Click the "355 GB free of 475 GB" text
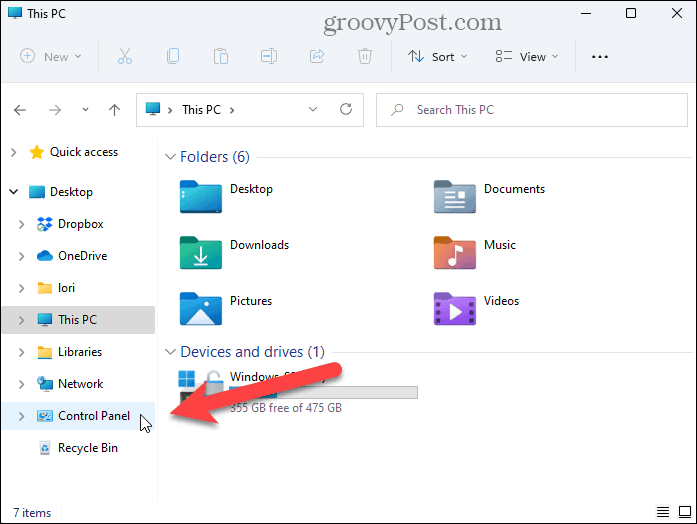 coord(286,408)
